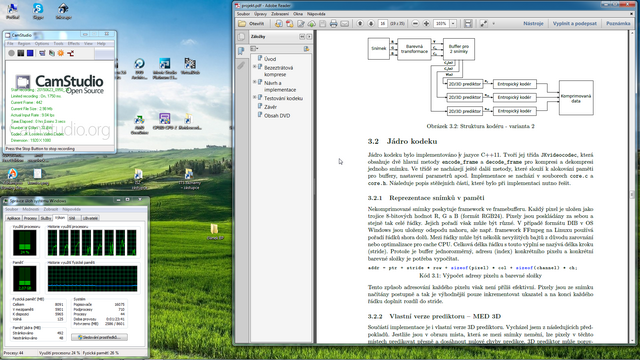Click the Print icon in Adobe Reader toolbar
The image size is (640, 360).
[x=333, y=24]
